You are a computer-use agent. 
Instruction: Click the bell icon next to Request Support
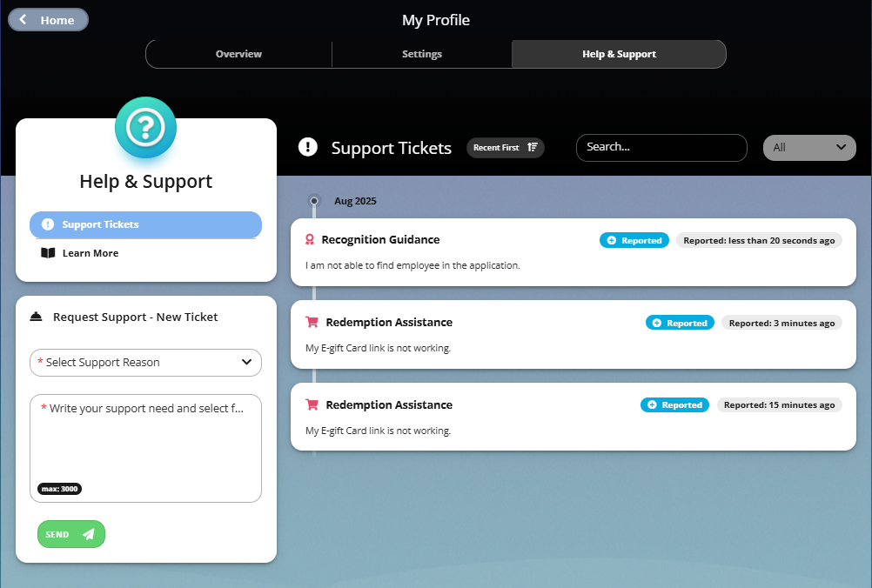37,317
